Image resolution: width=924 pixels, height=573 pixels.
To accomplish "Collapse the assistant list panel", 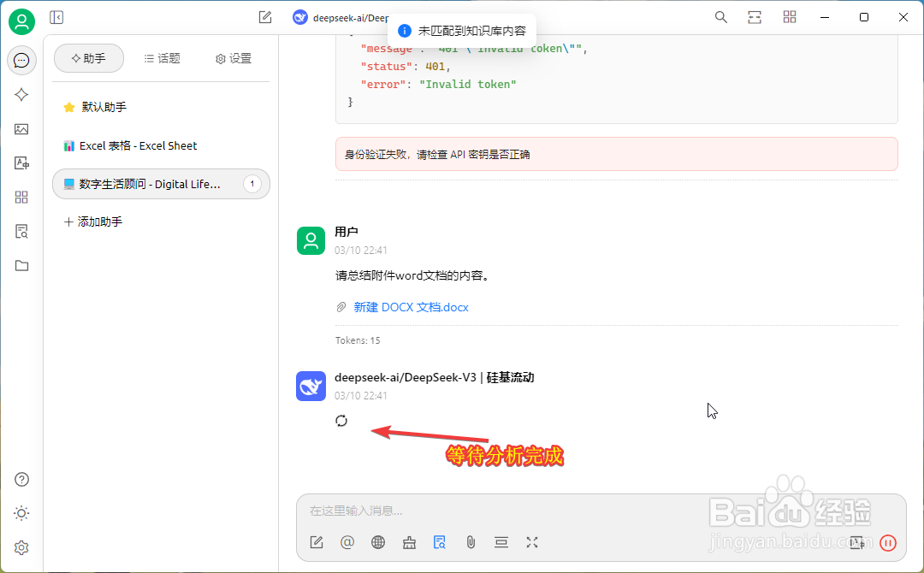I will pos(56,18).
